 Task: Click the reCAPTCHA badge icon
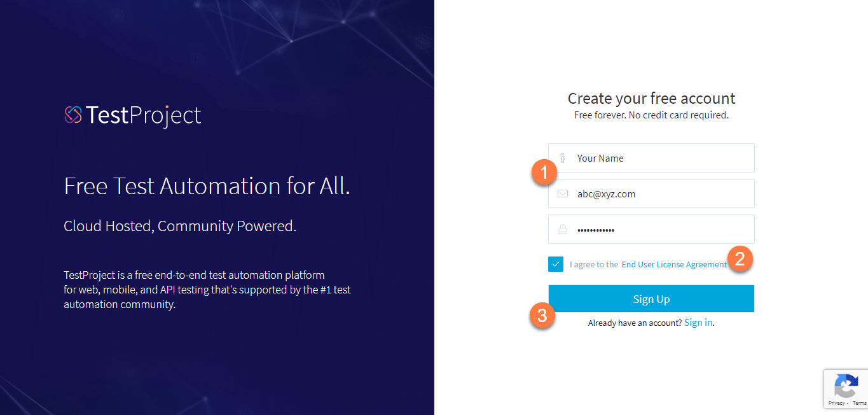pyautogui.click(x=846, y=386)
